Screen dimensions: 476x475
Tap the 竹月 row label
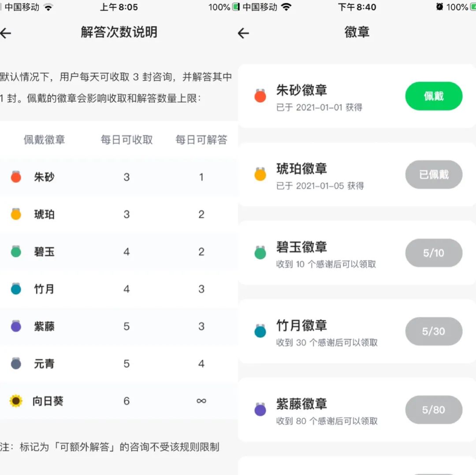(x=45, y=289)
